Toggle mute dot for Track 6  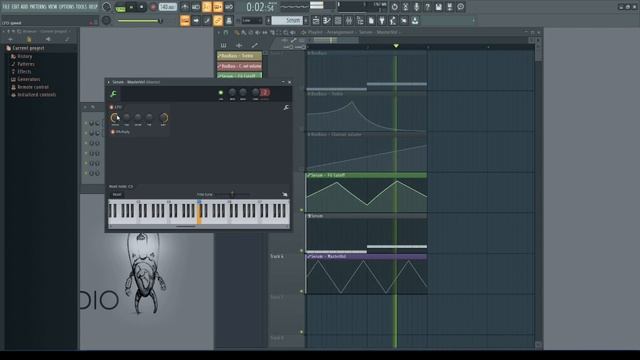coord(302,291)
